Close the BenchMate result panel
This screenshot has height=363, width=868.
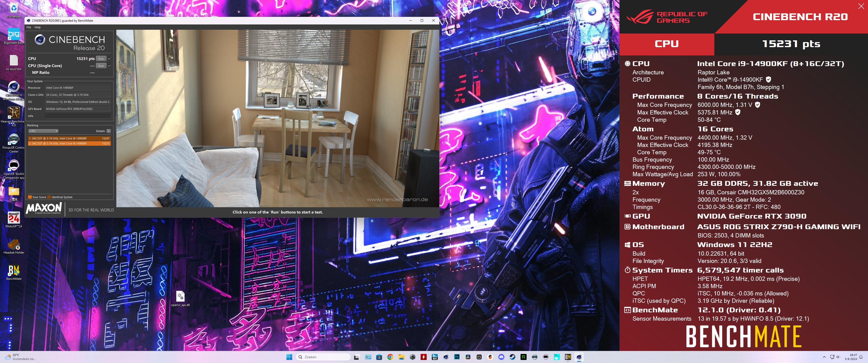(861, 6)
